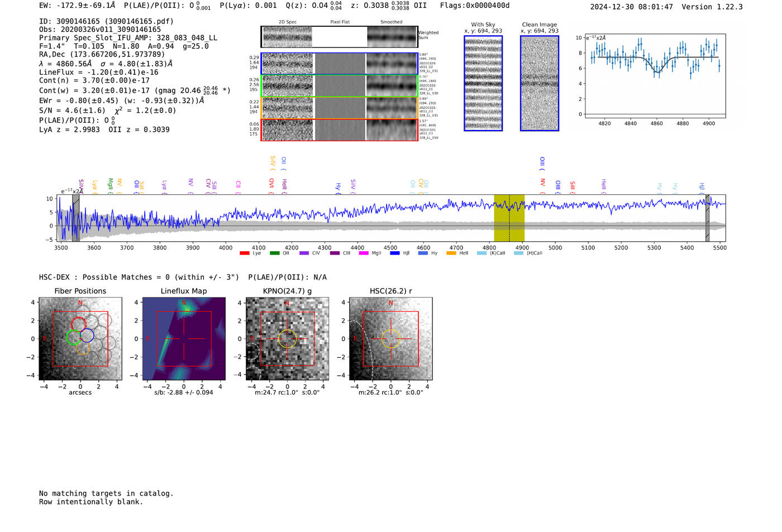Open the Lineflux Map thumbnail
Screen dimensions: 782x532
[x=184, y=339]
